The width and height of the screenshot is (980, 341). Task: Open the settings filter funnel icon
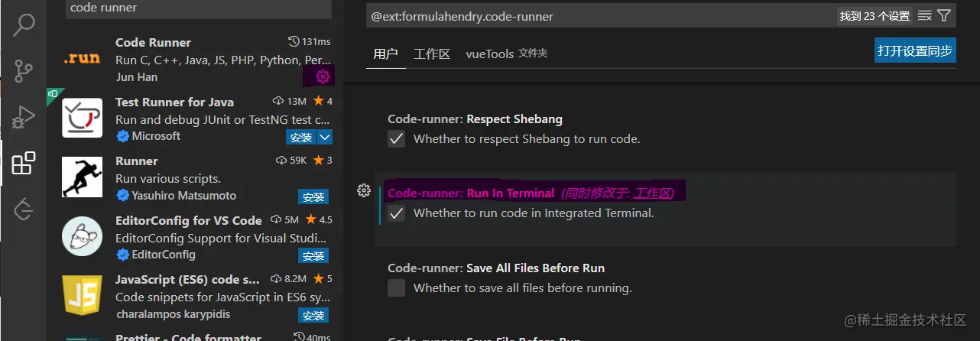point(944,15)
